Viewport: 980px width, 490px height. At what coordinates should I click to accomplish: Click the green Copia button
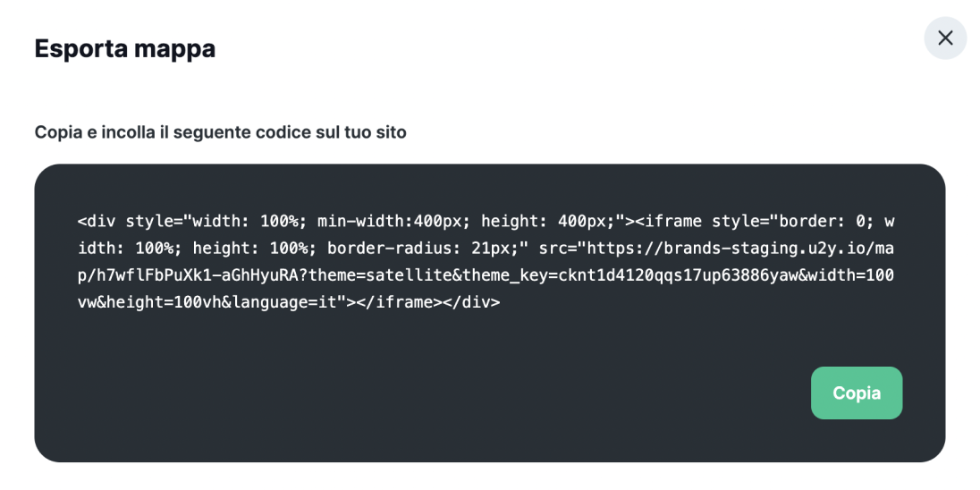point(856,393)
